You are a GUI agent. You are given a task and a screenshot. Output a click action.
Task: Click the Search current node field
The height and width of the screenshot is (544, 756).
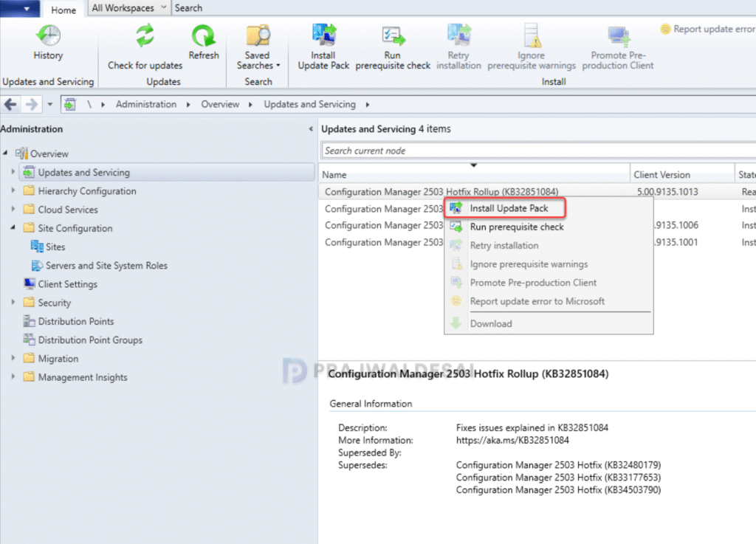(x=538, y=151)
